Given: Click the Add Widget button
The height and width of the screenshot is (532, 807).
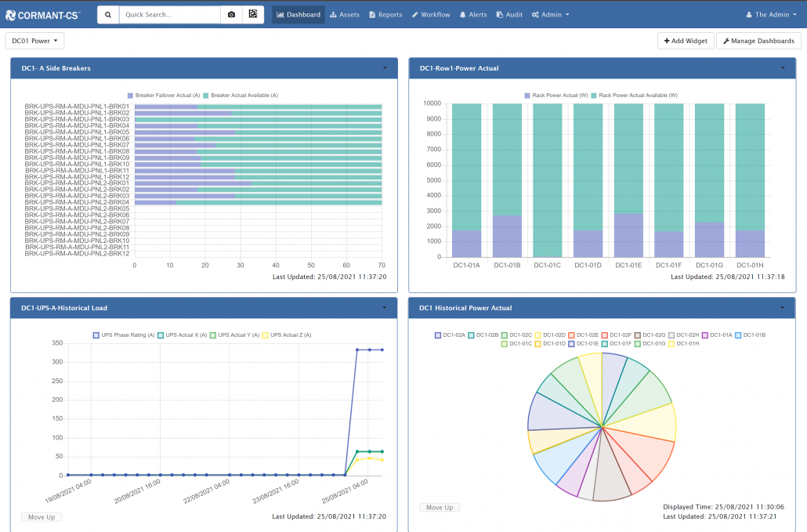Looking at the screenshot, I should pos(686,41).
